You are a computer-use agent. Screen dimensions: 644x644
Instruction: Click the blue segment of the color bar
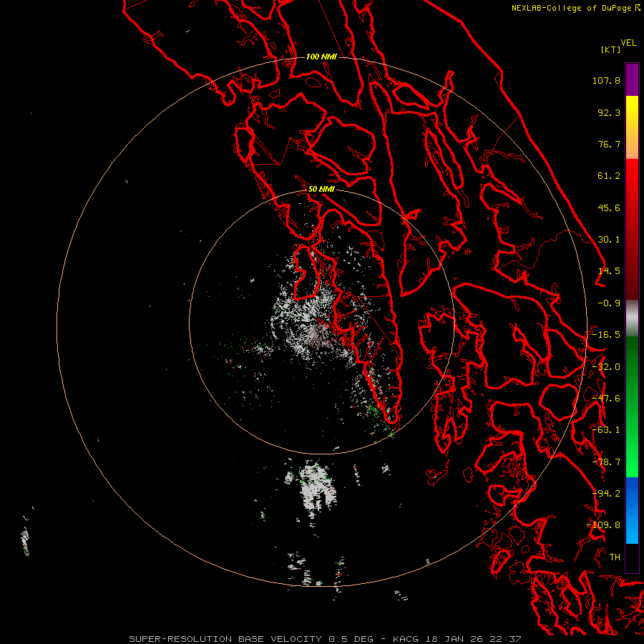[632, 510]
